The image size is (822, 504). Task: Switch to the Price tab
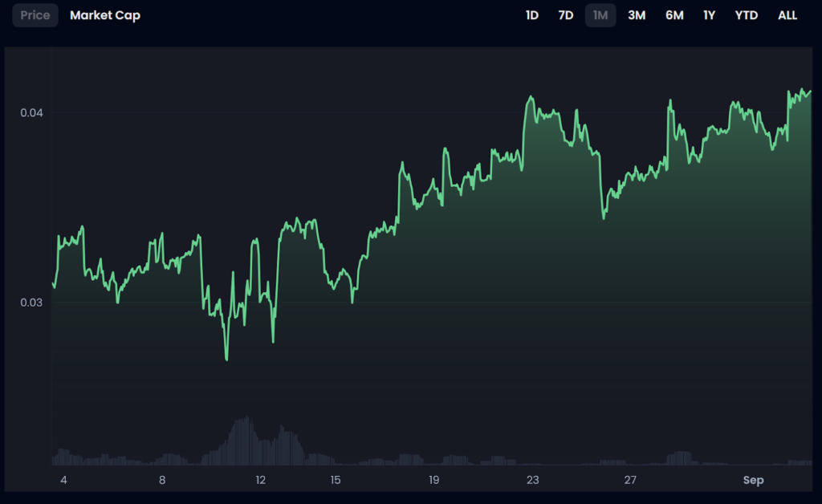pyautogui.click(x=35, y=15)
